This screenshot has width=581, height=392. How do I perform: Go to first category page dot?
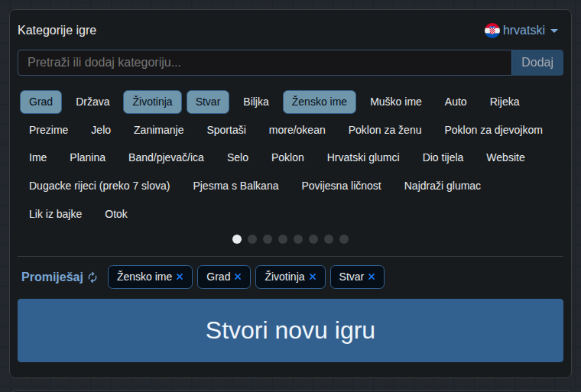[x=237, y=239]
